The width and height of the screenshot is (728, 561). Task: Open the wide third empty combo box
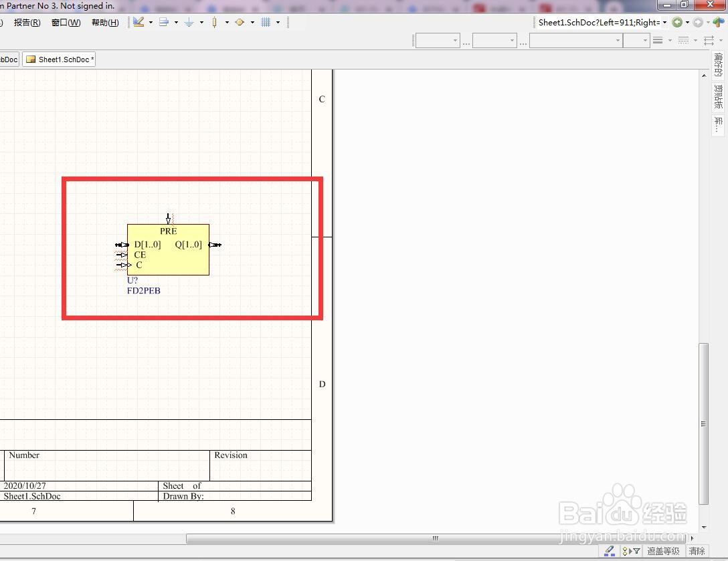pyautogui.click(x=576, y=40)
